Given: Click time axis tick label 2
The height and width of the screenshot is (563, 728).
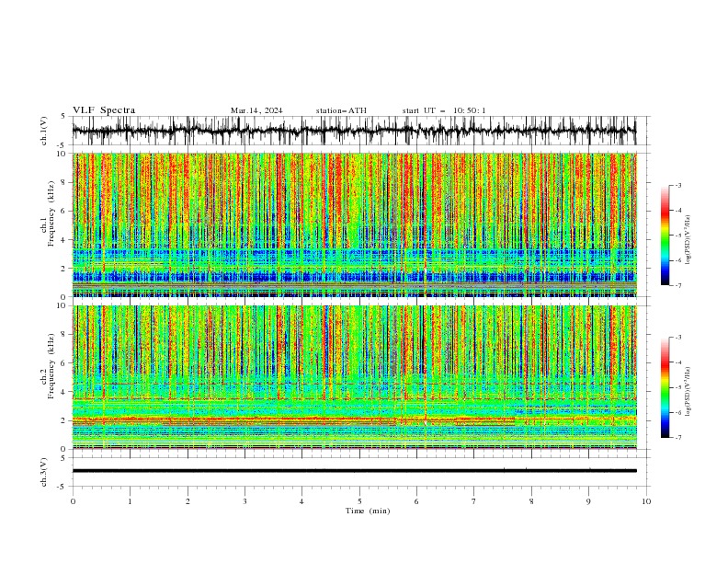Looking at the screenshot, I should [188, 501].
